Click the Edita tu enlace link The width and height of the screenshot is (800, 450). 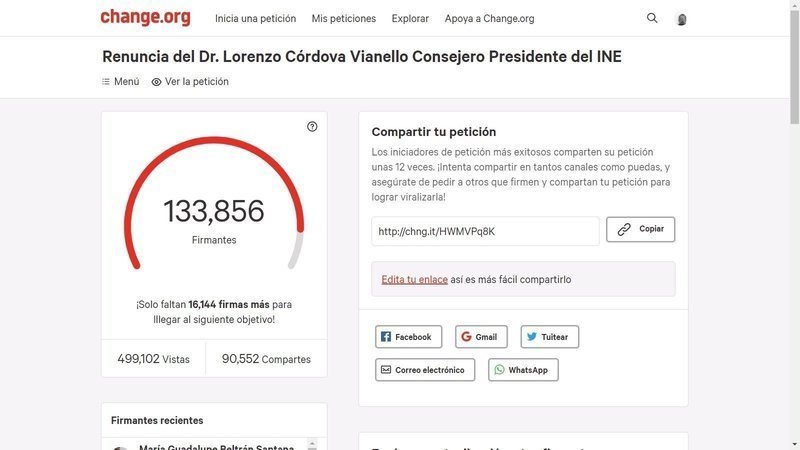[x=414, y=280]
